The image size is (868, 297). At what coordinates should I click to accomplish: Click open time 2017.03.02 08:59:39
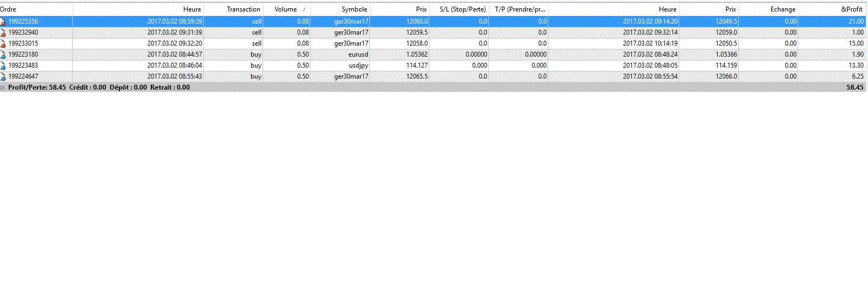pyautogui.click(x=174, y=21)
